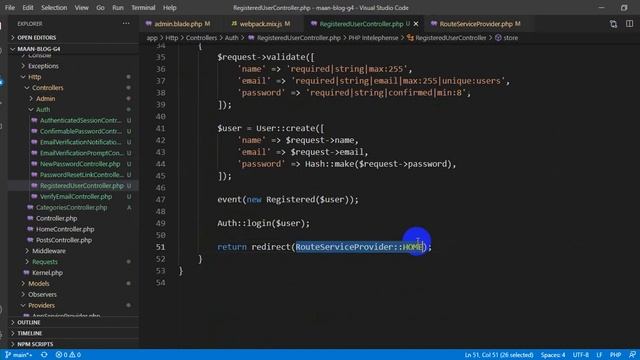Click the 'app' breadcrumb
Image resolution: width=640 pixels, height=360 pixels.
pos(152,38)
